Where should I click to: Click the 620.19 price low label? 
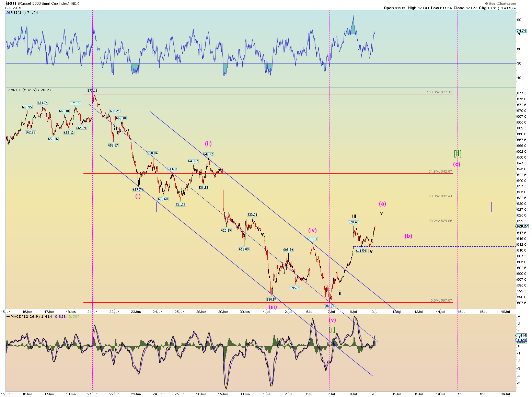[226, 231]
